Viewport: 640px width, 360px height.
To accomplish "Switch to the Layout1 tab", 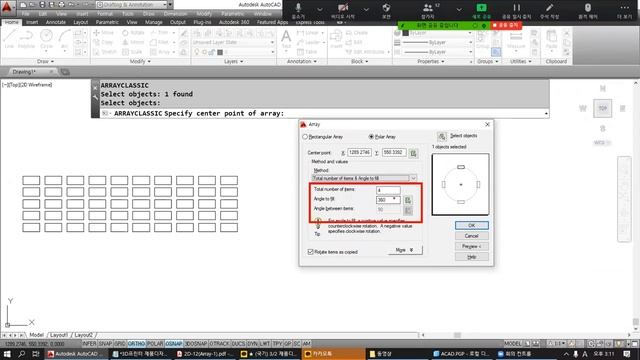I will pyautogui.click(x=59, y=335).
